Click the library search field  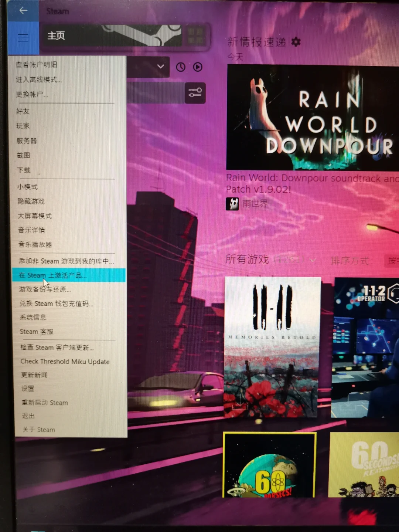(155, 93)
